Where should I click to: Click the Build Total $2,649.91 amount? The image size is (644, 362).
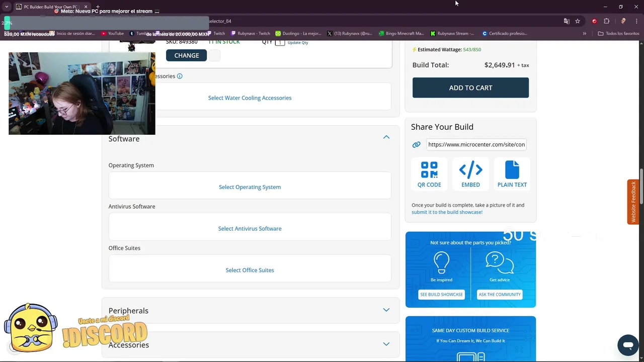pyautogui.click(x=500, y=65)
